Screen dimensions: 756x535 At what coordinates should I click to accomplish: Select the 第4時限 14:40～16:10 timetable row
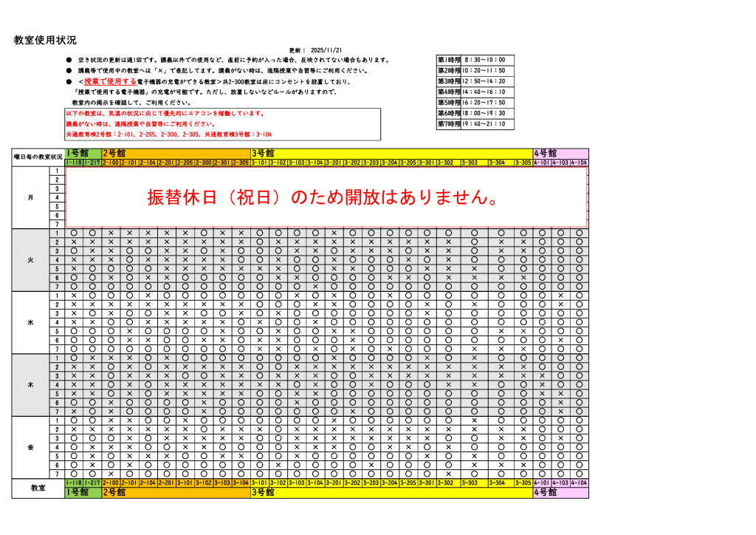475,92
